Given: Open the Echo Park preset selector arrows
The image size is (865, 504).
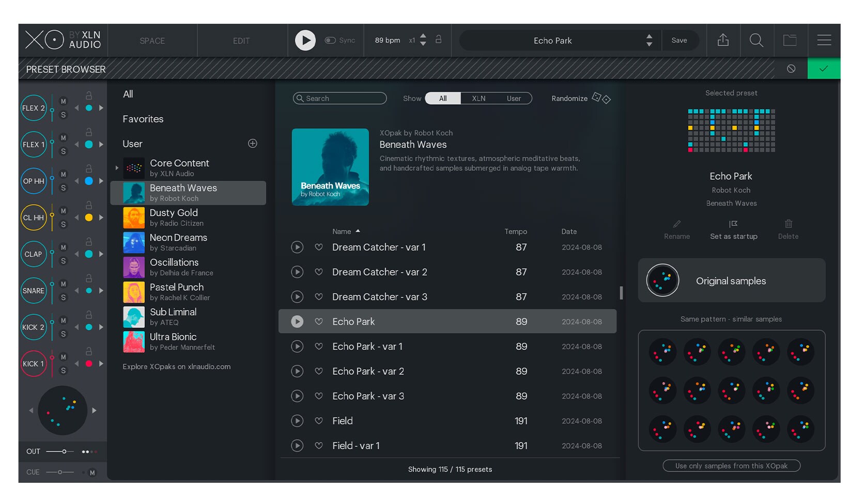Looking at the screenshot, I should (x=649, y=40).
